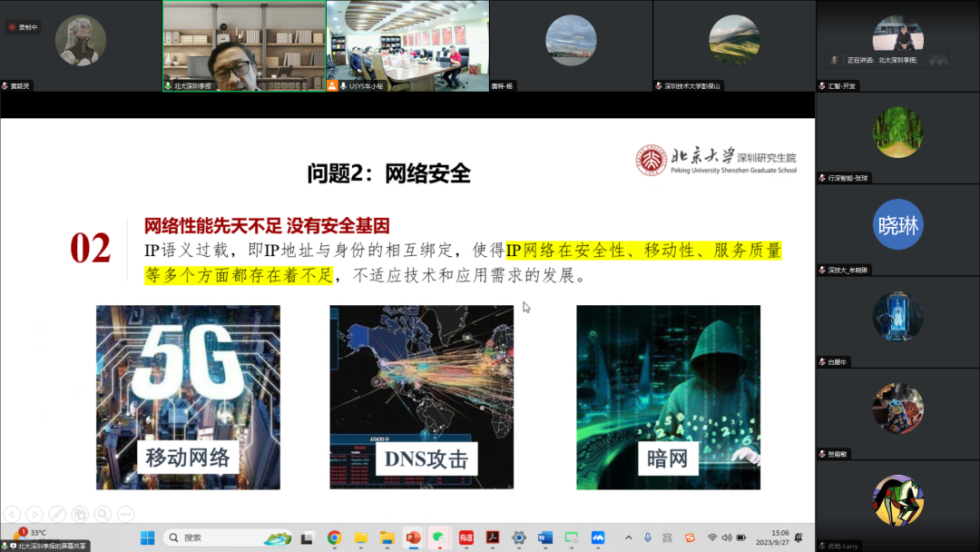Screen dimensions: 980x552
Task: Open the slideshow more options icon
Action: pyautogui.click(x=125, y=514)
